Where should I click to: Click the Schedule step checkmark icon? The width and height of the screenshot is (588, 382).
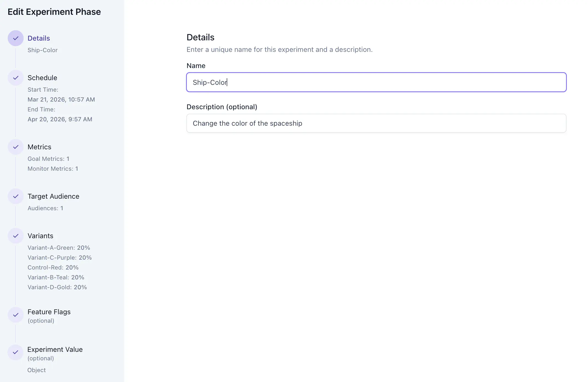click(16, 78)
